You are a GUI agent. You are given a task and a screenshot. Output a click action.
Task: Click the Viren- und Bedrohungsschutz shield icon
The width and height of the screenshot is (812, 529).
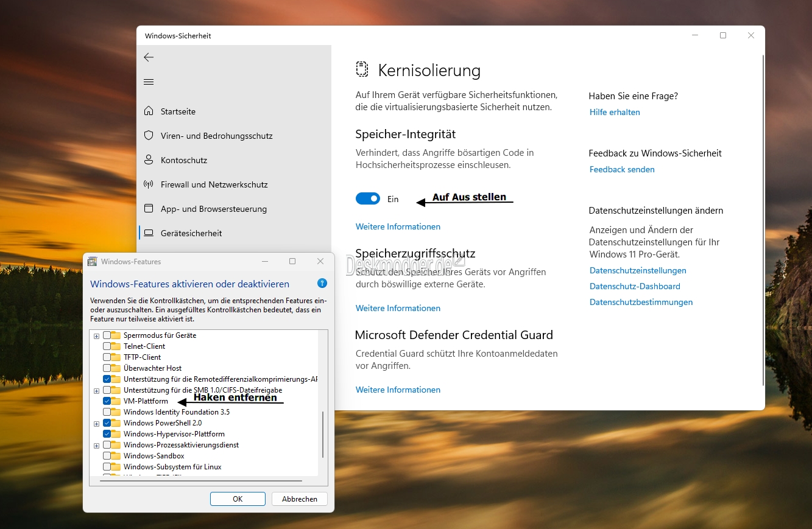[x=149, y=136]
